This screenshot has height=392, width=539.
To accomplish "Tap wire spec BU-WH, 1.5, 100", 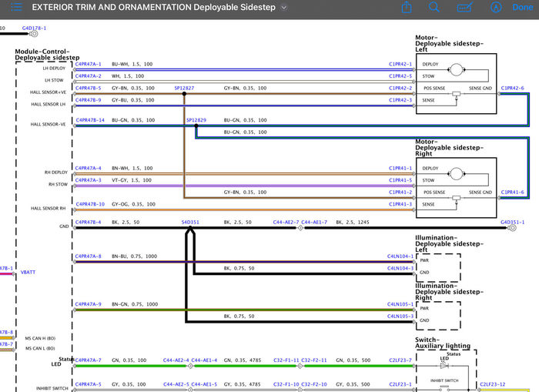I will click(132, 64).
